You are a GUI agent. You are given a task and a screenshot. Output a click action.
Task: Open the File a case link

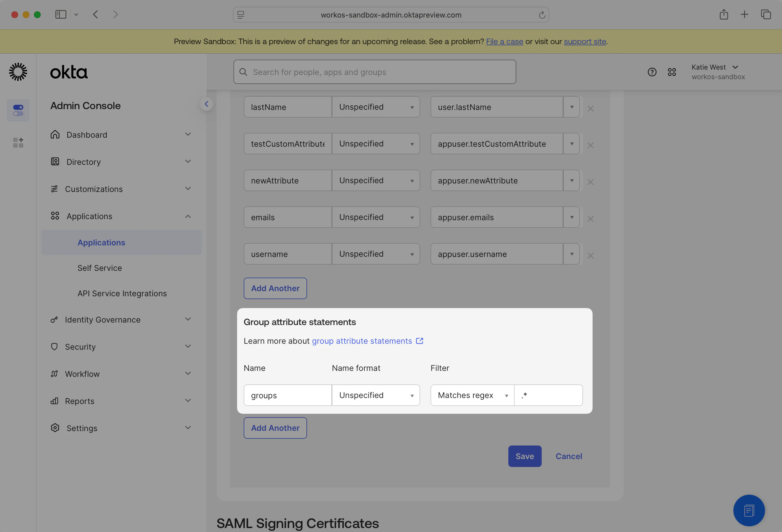[504, 41]
